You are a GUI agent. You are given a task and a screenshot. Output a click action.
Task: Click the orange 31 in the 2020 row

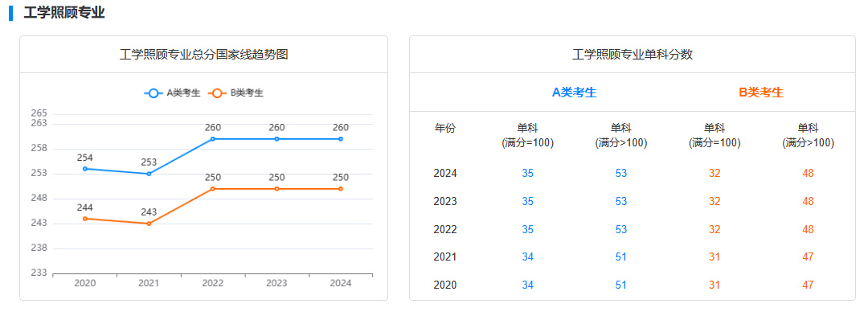click(x=714, y=285)
